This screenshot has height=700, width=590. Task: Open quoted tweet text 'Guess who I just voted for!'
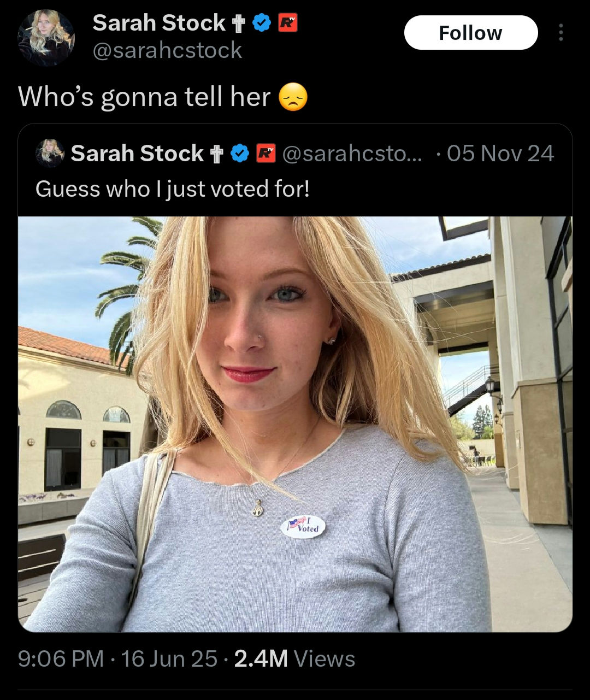(x=173, y=189)
